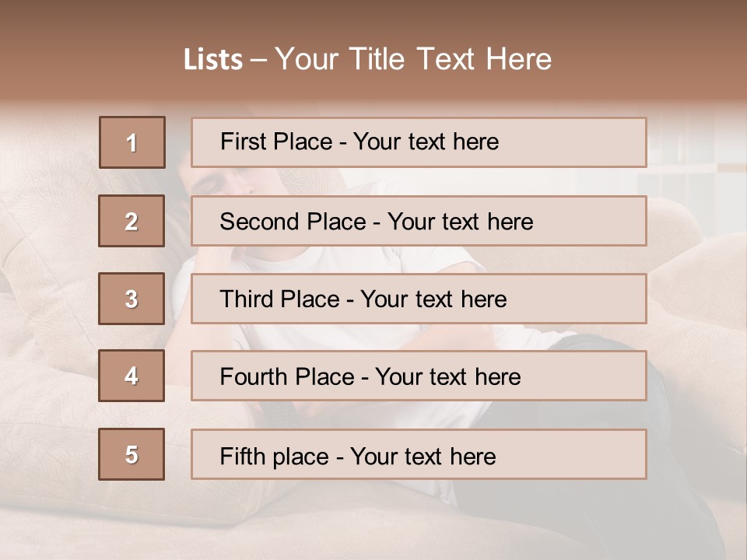Select the Fifth place text box
The width and height of the screenshot is (747, 560).
click(419, 453)
